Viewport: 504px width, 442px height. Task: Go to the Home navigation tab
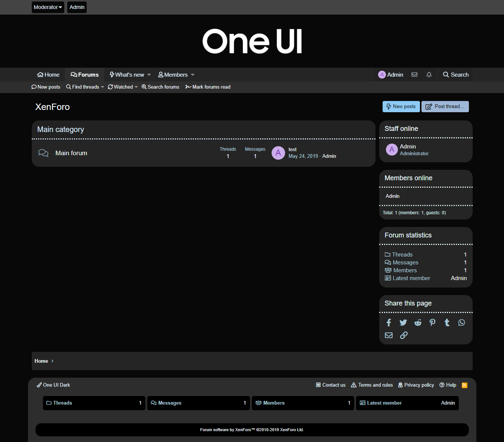pyautogui.click(x=48, y=75)
